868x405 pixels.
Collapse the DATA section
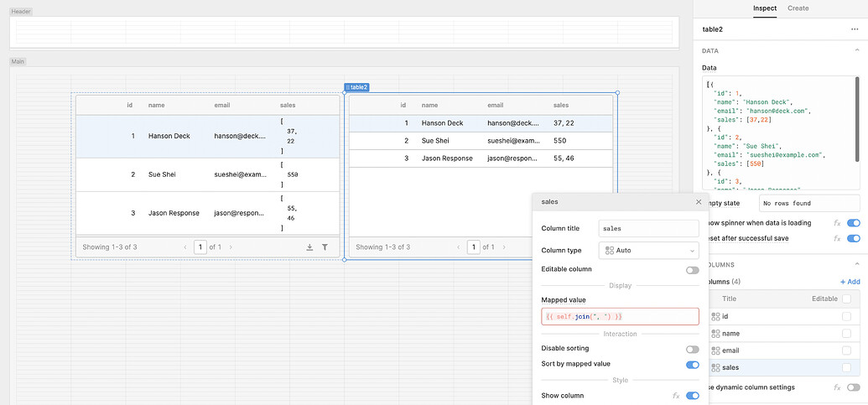click(x=856, y=50)
